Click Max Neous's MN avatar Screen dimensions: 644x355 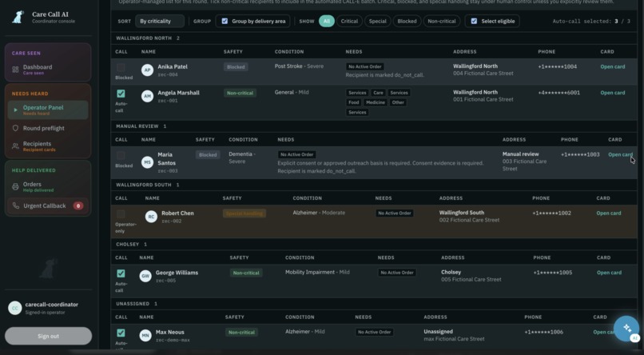(x=145, y=335)
